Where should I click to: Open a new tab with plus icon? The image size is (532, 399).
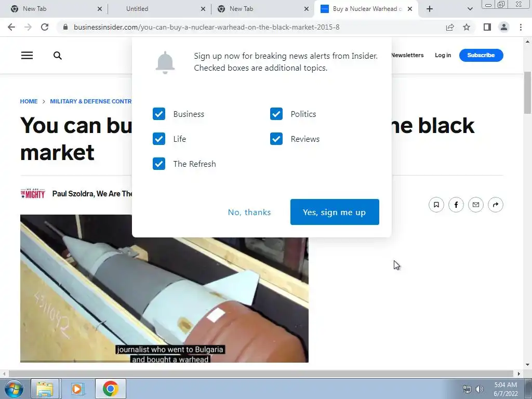(430, 9)
